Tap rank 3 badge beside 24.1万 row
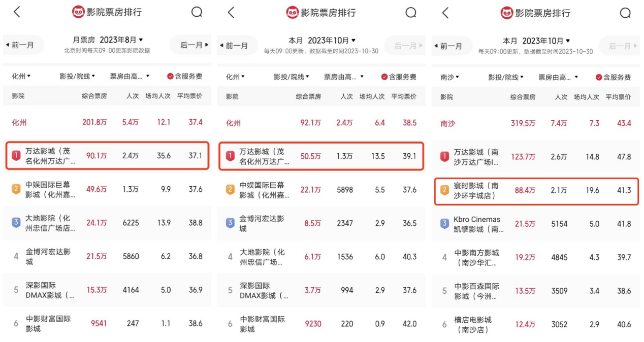The height and width of the screenshot is (342, 644). point(16,223)
